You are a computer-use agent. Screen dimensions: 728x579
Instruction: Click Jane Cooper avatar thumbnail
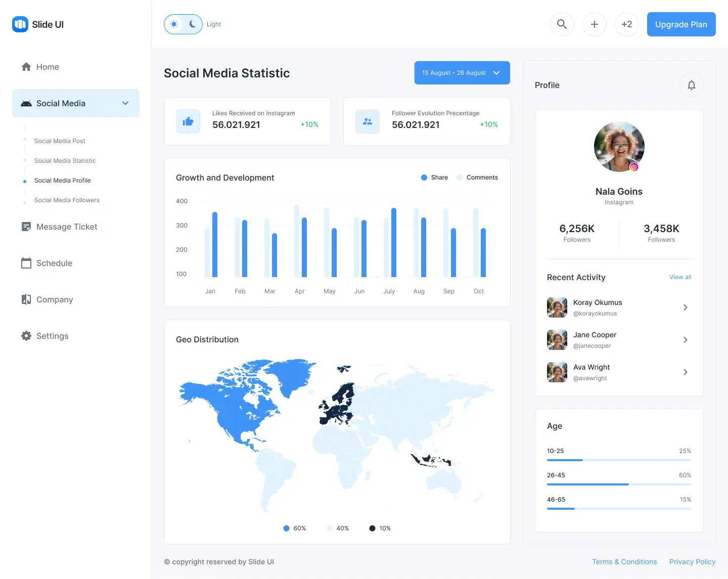click(x=557, y=340)
